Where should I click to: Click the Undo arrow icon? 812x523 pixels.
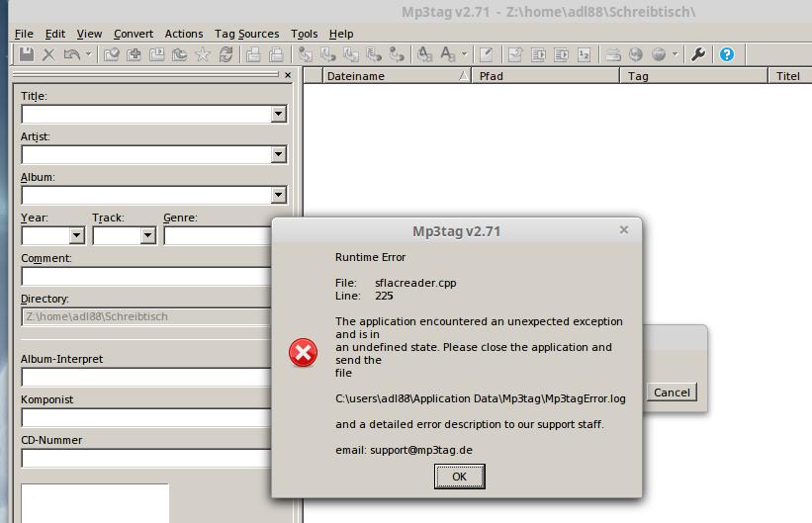tap(72, 53)
